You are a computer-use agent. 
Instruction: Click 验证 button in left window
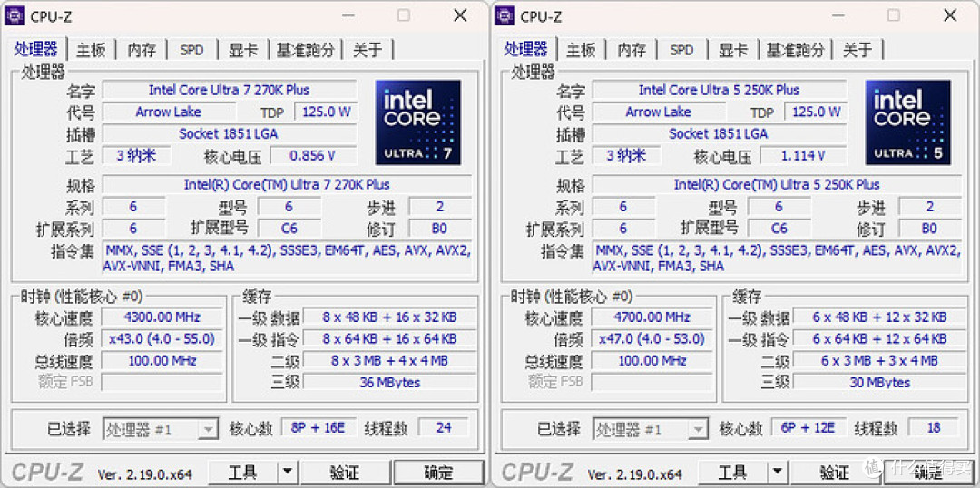345,473
